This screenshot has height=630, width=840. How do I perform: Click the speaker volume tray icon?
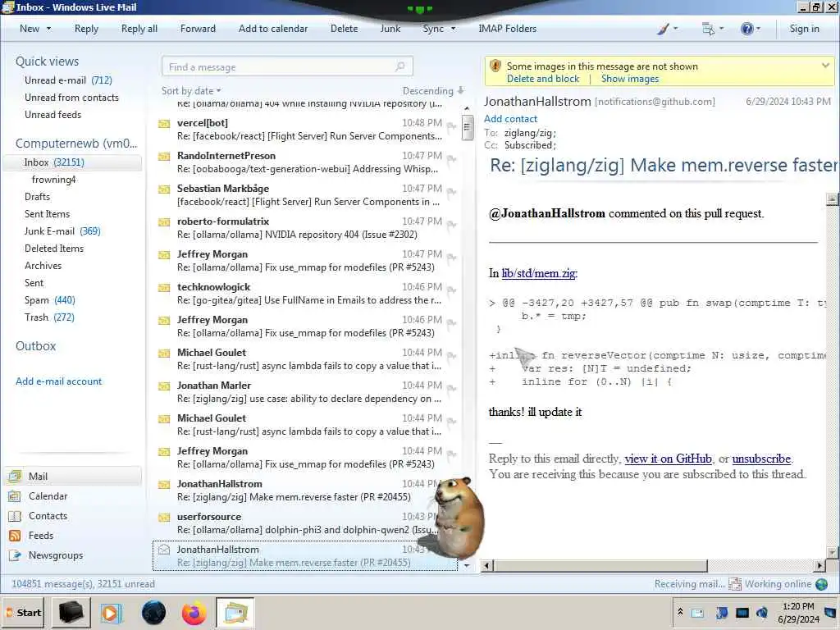762,612
